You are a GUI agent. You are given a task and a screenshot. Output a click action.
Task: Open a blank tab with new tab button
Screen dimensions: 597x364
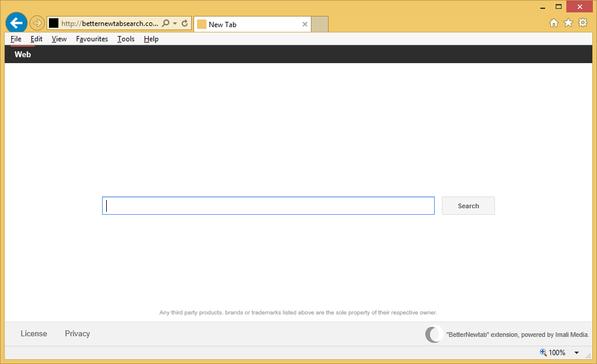pyautogui.click(x=319, y=24)
